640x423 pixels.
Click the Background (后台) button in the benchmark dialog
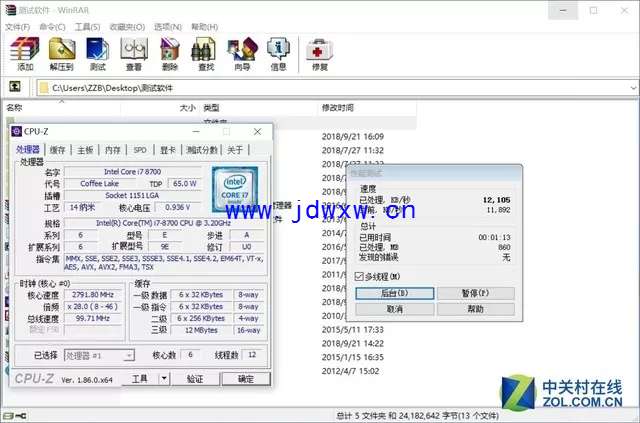[x=395, y=293]
